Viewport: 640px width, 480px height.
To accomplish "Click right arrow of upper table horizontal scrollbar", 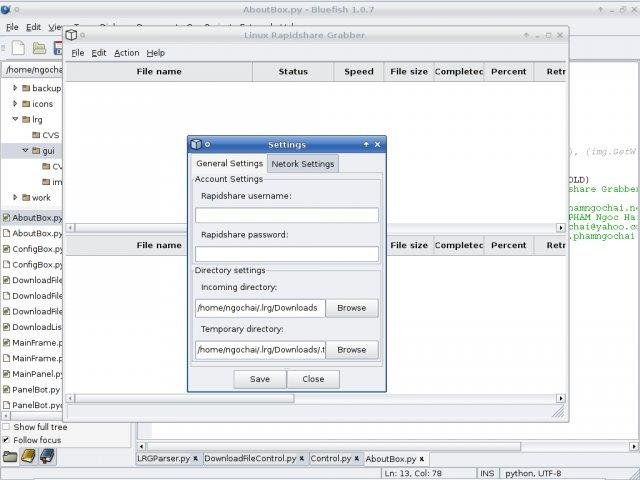I will tap(561, 228).
